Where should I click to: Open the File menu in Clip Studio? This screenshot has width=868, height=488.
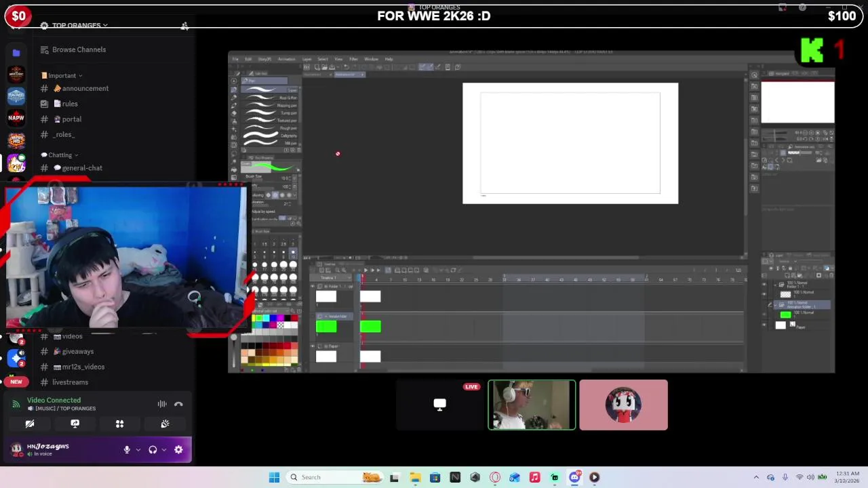[235, 59]
